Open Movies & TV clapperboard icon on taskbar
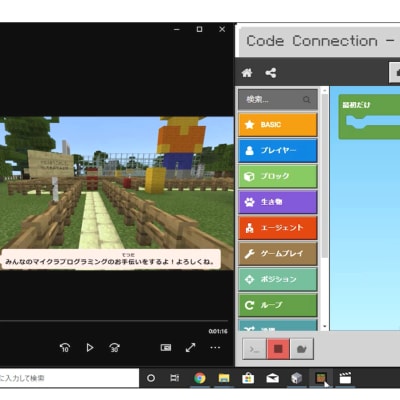Image resolution: width=400 pixels, height=400 pixels. click(345, 378)
